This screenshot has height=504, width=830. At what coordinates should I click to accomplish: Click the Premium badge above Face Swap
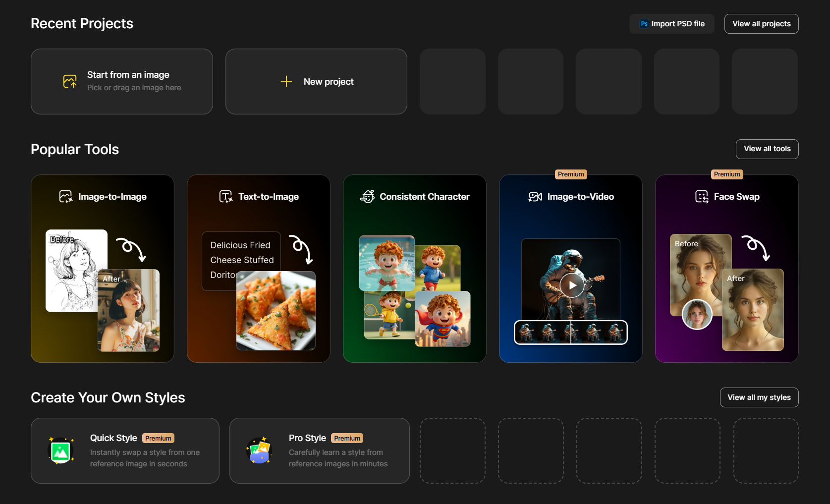[x=727, y=174]
